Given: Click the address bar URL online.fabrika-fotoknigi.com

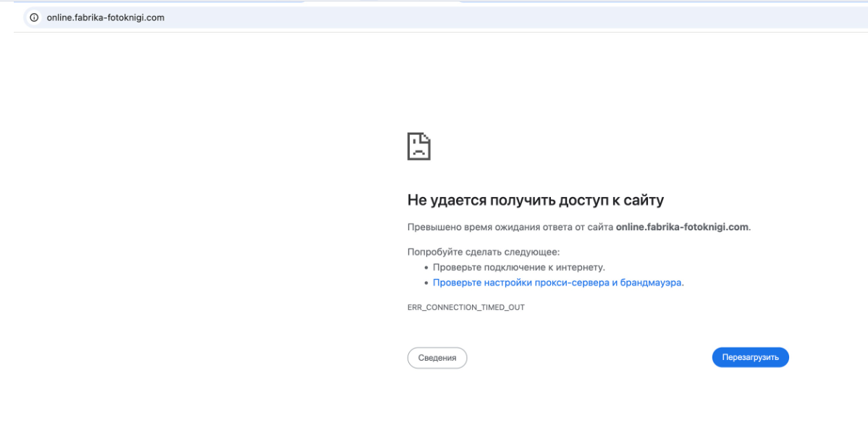Looking at the screenshot, I should point(105,17).
